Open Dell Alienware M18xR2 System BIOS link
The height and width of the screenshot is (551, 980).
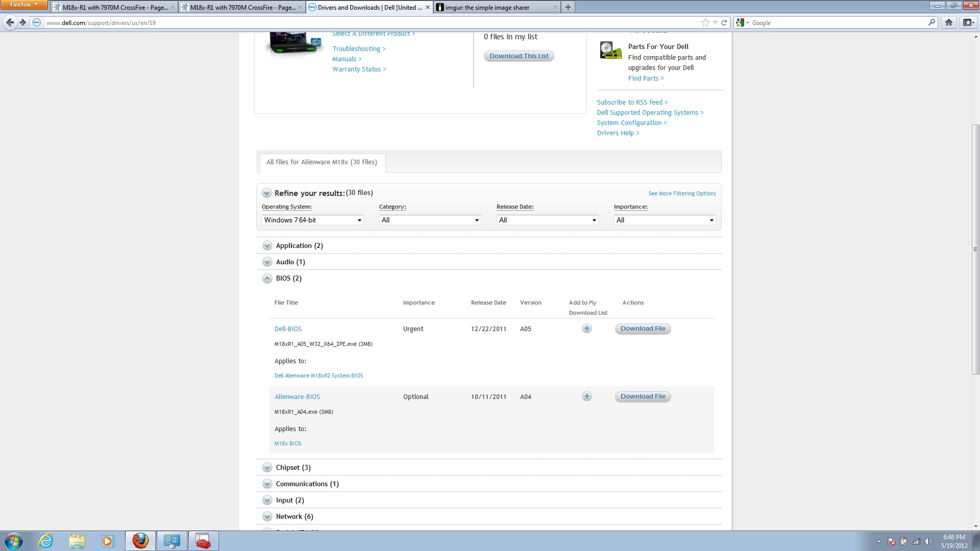click(318, 375)
